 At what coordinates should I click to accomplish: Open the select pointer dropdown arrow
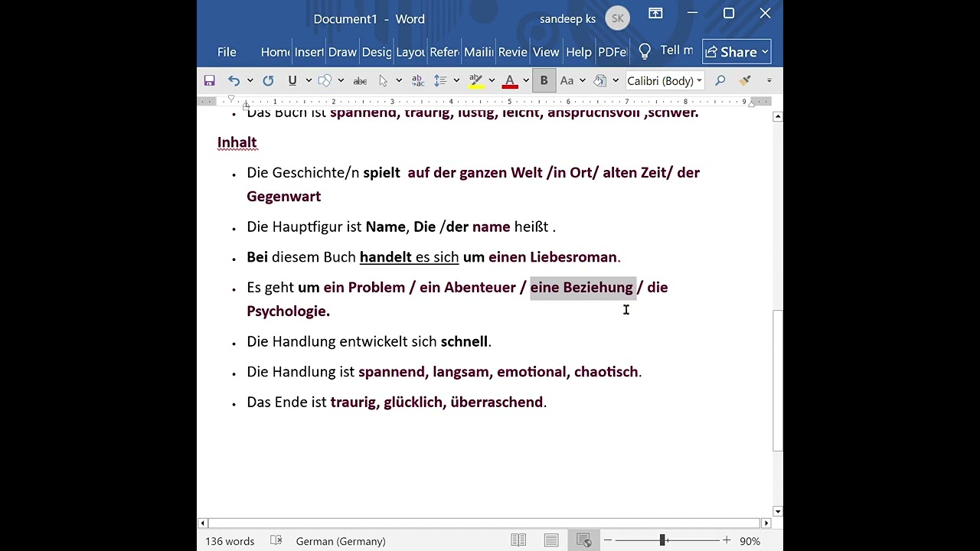(x=399, y=80)
